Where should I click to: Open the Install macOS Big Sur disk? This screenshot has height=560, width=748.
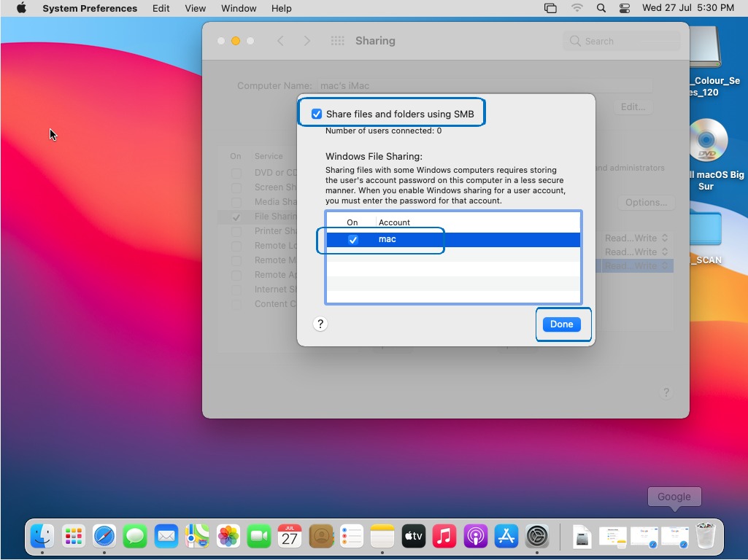(707, 140)
